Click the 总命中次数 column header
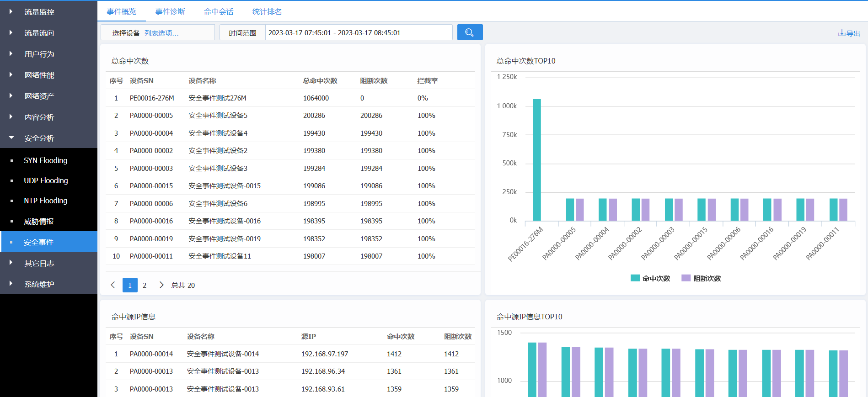Image resolution: width=868 pixels, height=397 pixels. coord(320,80)
